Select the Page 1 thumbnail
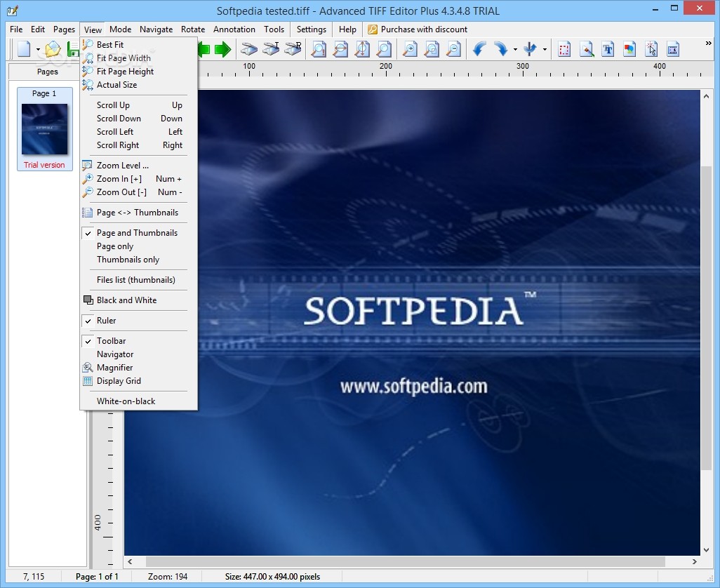 coord(44,129)
